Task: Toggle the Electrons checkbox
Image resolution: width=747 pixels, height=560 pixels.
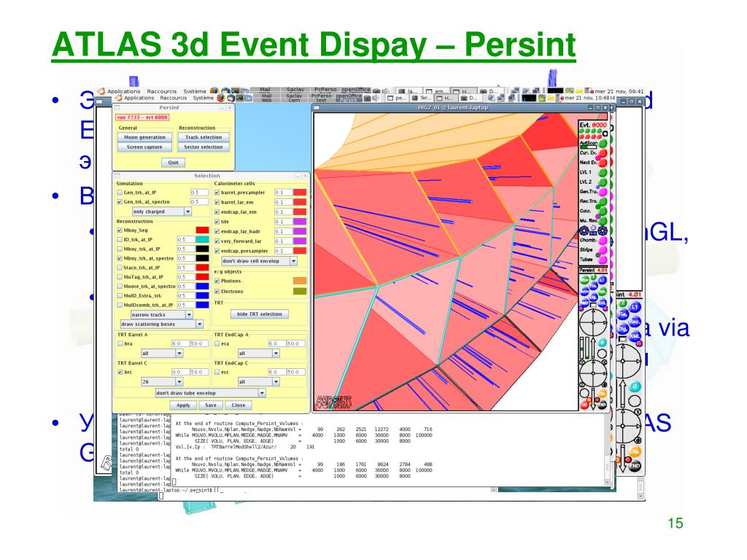Action: 217,292
